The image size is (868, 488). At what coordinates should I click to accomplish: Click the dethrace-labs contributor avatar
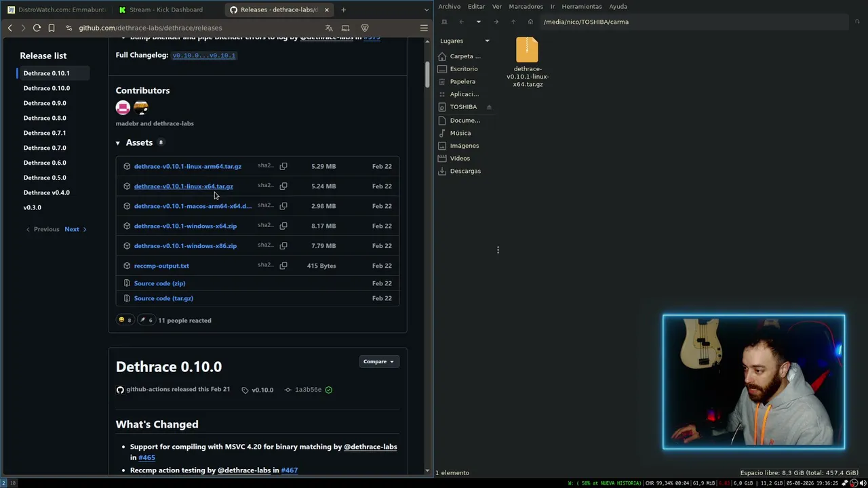tap(140, 107)
